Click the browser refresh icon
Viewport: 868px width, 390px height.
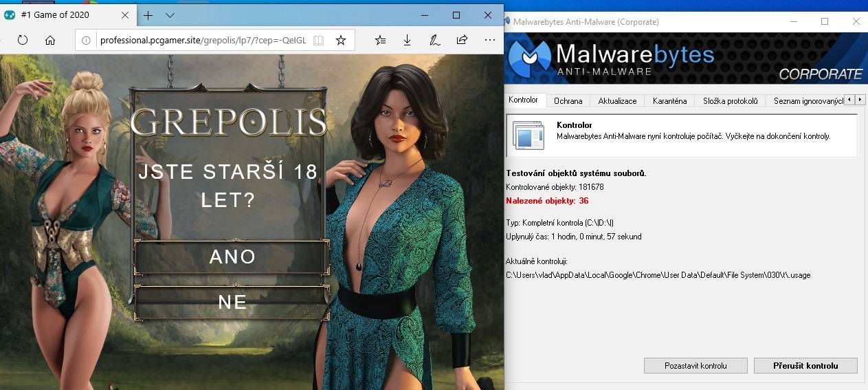pyautogui.click(x=23, y=40)
